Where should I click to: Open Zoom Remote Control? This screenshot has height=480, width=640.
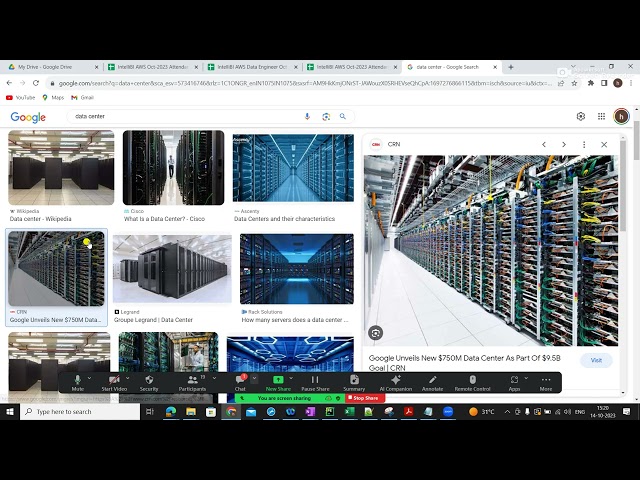point(472,383)
